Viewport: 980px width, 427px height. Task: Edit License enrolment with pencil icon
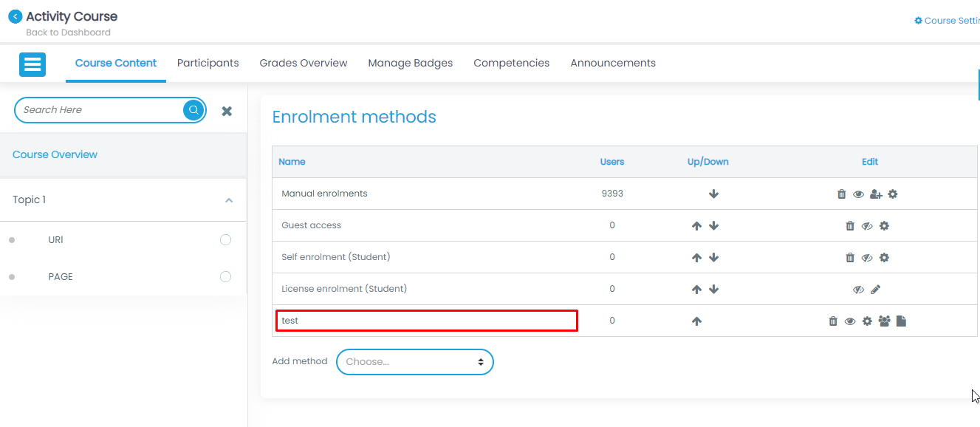[875, 290]
